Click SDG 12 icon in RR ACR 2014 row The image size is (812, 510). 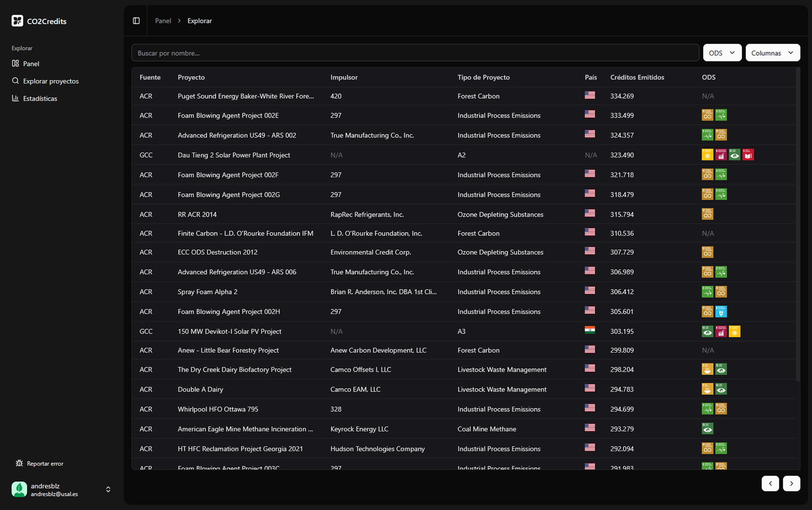(x=708, y=214)
